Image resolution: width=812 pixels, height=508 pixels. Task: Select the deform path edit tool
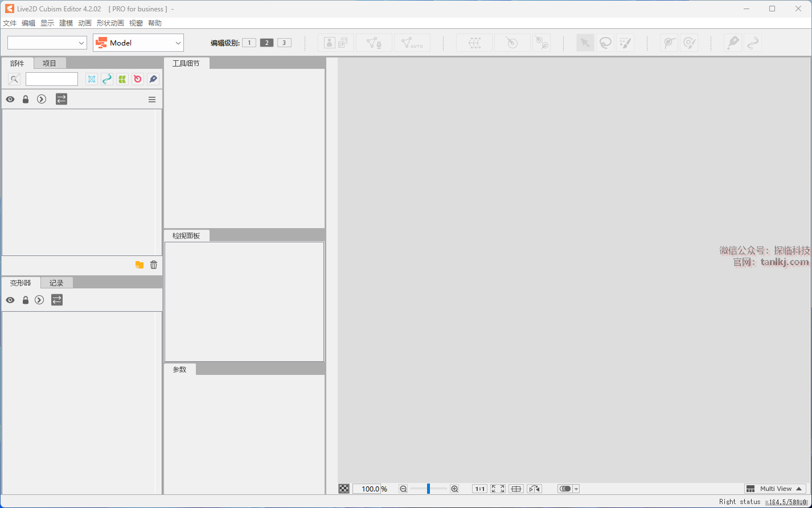[x=733, y=43]
